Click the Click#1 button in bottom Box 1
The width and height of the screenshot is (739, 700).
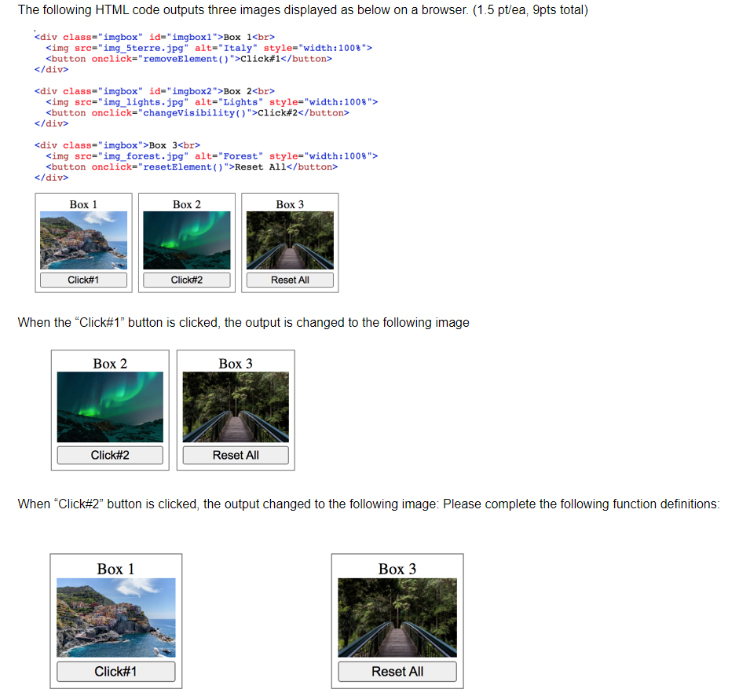(x=115, y=671)
